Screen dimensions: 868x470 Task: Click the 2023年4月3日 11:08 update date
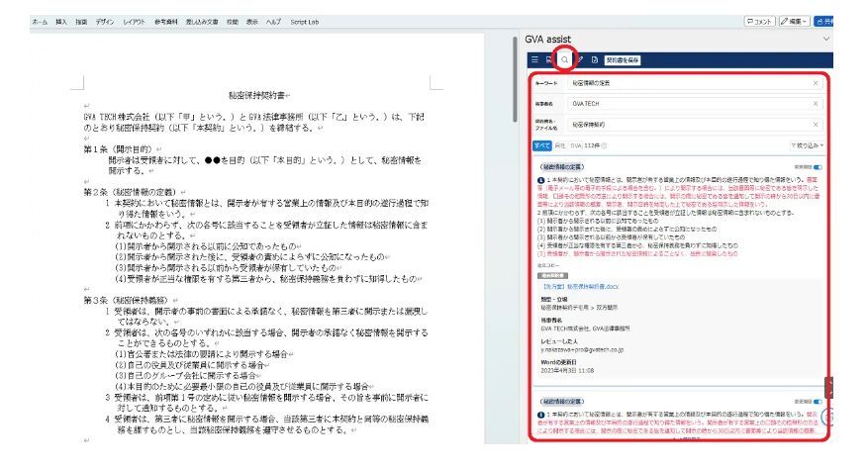click(x=567, y=370)
